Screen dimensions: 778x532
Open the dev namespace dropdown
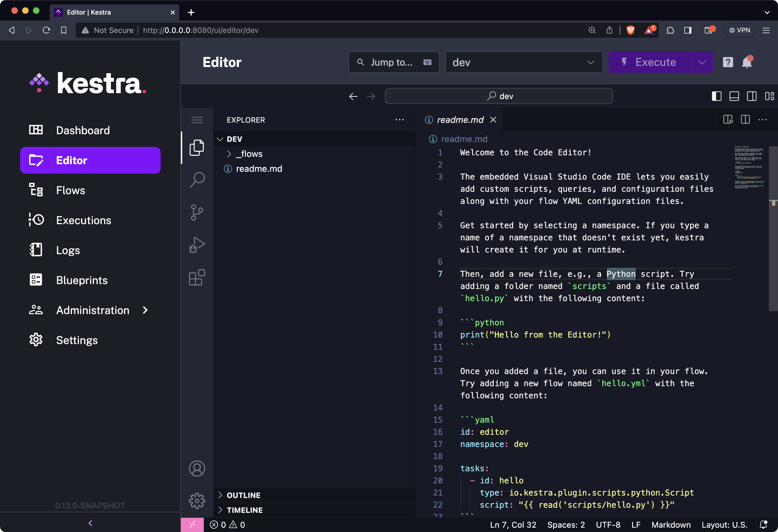524,62
